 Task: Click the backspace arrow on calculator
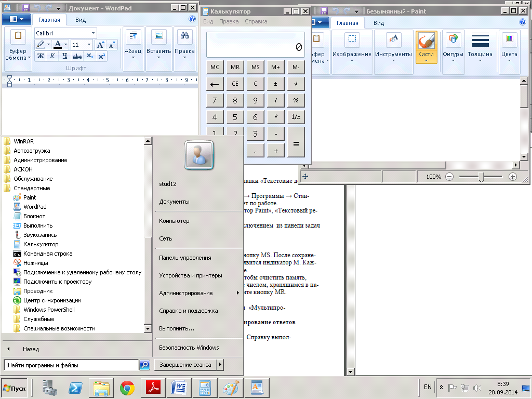[x=215, y=84]
